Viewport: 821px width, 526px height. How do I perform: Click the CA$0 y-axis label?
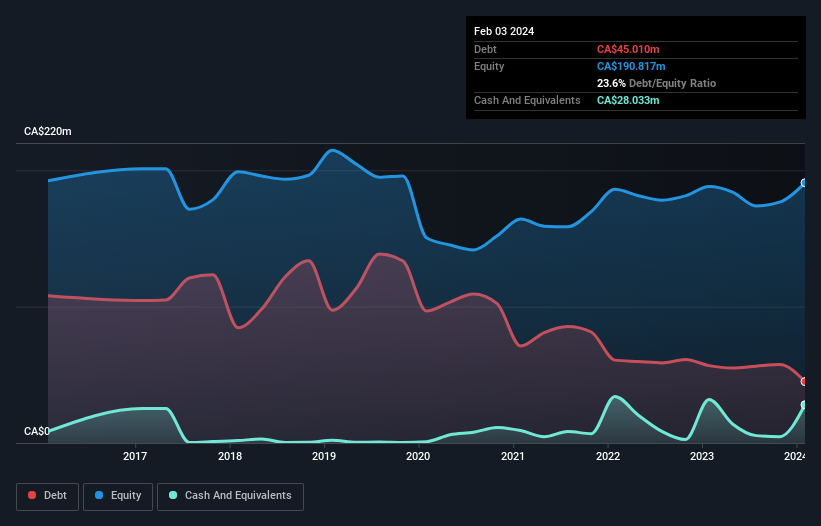pos(37,431)
